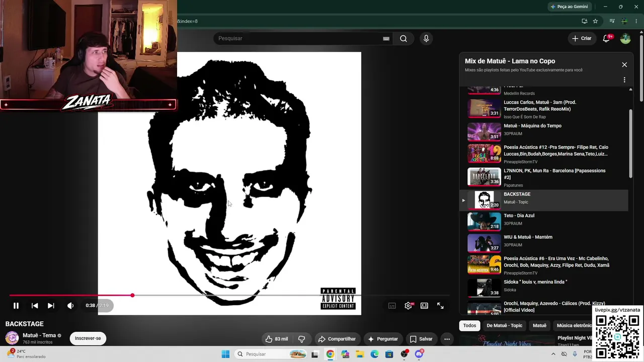Open the Matuê - Tema channel avatar

12,338
